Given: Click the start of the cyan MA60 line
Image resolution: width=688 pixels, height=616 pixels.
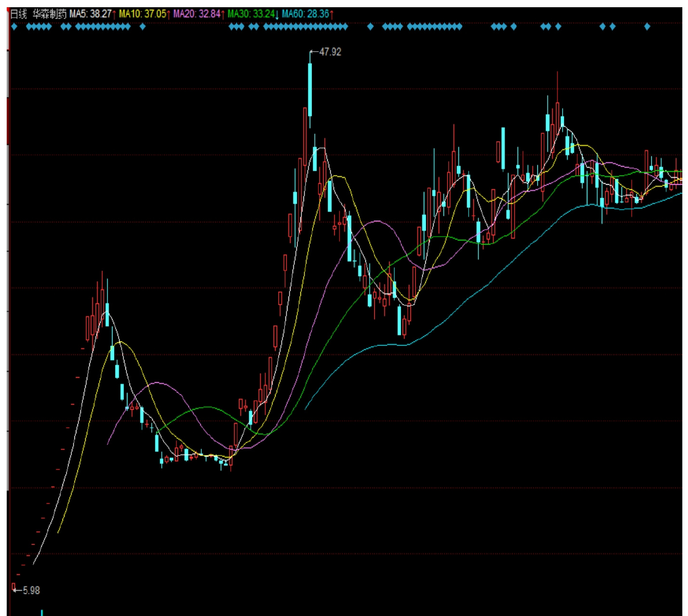Looking at the screenshot, I should coord(306,409).
